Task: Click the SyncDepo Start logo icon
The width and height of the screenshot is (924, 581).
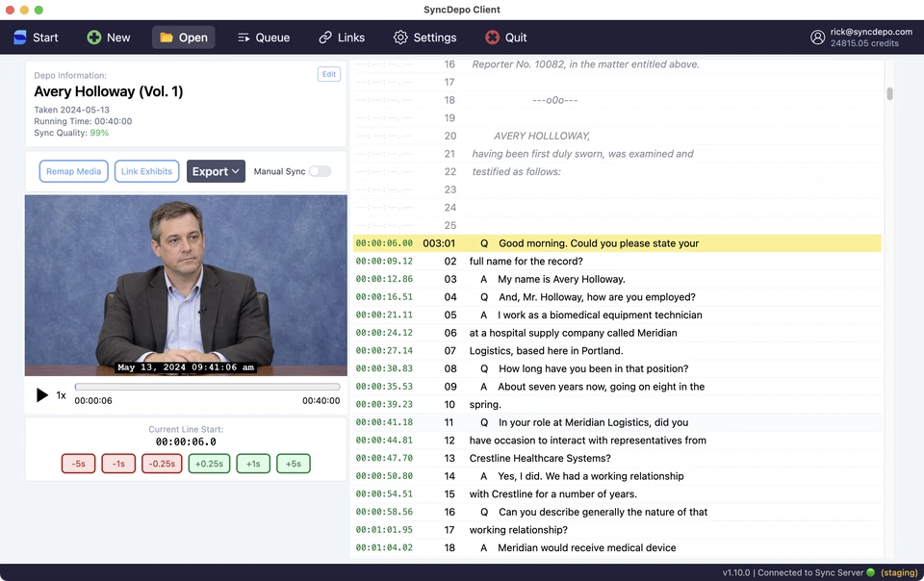Action: click(x=20, y=38)
